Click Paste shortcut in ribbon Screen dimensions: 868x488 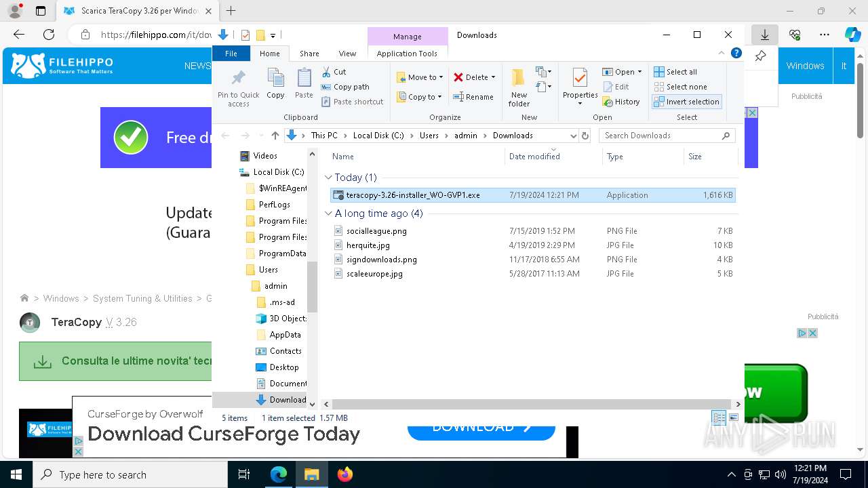[352, 102]
